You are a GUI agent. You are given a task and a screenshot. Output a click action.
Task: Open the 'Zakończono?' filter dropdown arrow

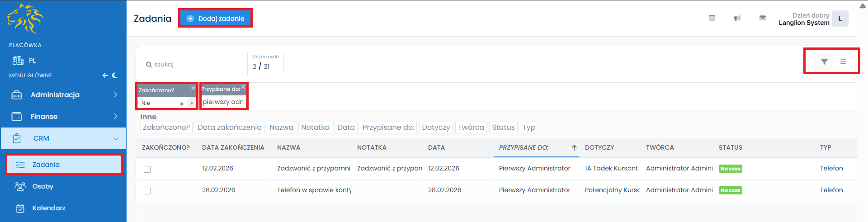point(192,104)
